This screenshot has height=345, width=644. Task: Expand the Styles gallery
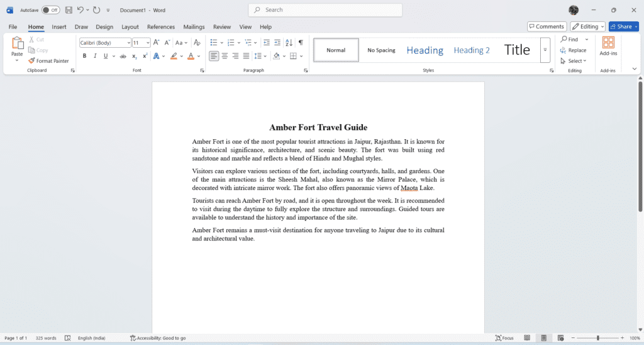(545, 50)
